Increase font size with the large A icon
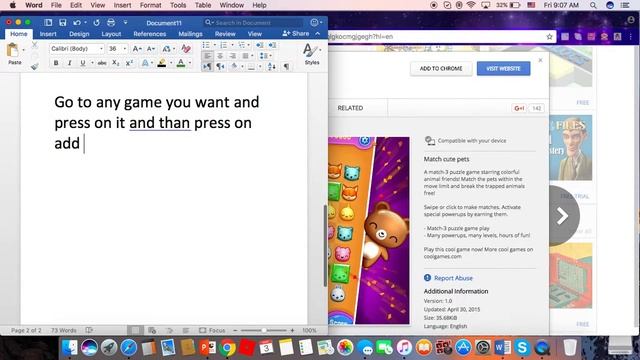The image size is (640, 360). click(137, 49)
